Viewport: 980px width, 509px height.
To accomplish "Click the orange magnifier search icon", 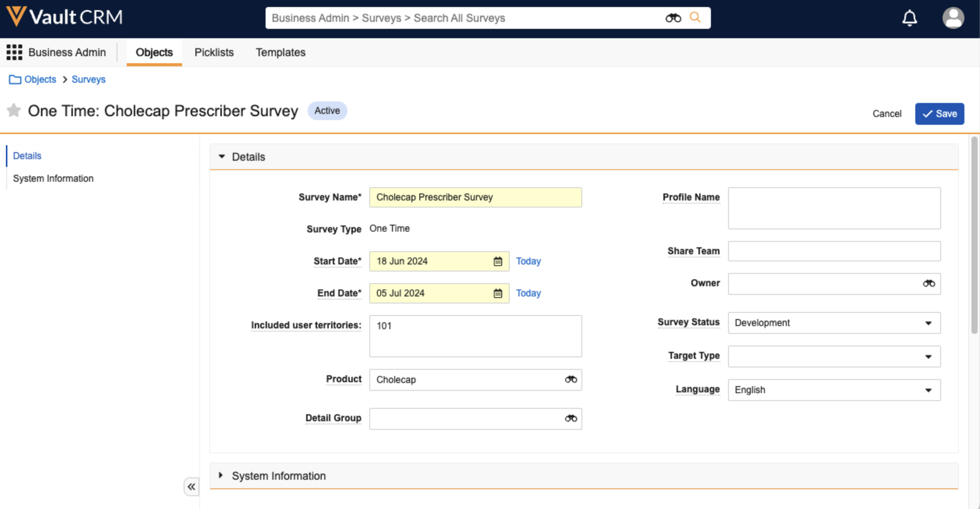I will (x=695, y=18).
